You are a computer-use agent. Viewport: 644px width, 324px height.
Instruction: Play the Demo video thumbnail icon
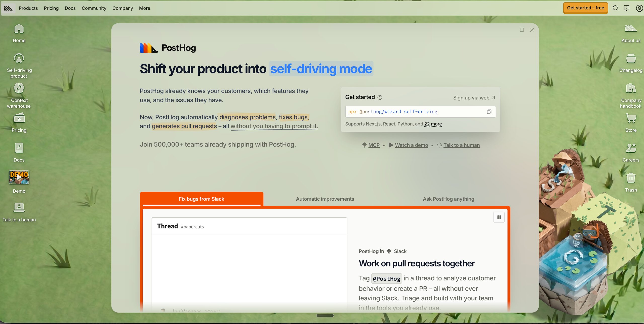19,177
